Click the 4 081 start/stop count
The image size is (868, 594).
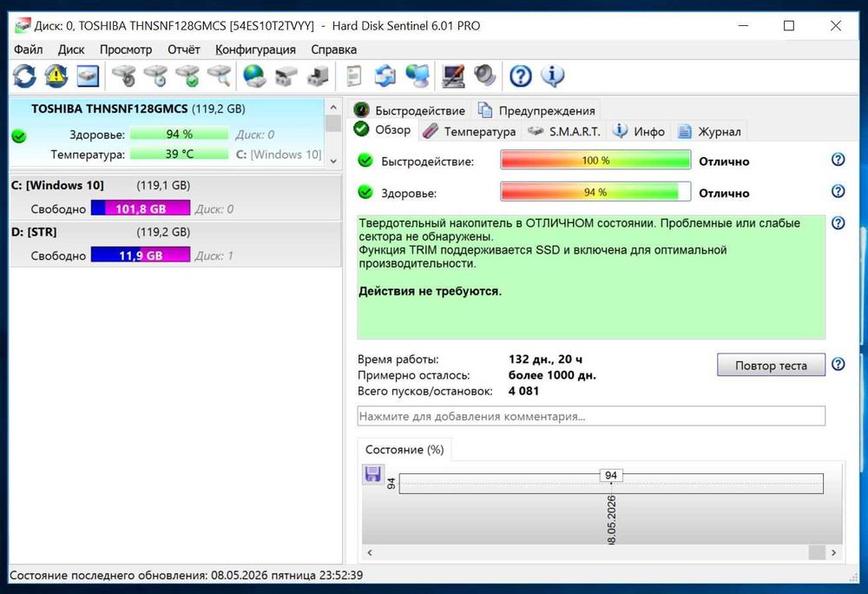pos(523,391)
